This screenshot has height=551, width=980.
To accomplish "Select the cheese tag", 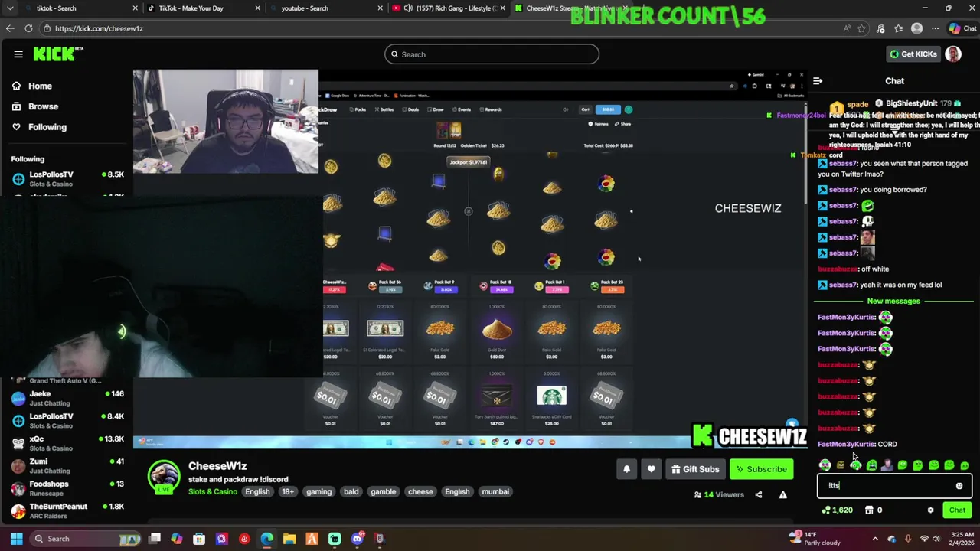I will pos(420,492).
